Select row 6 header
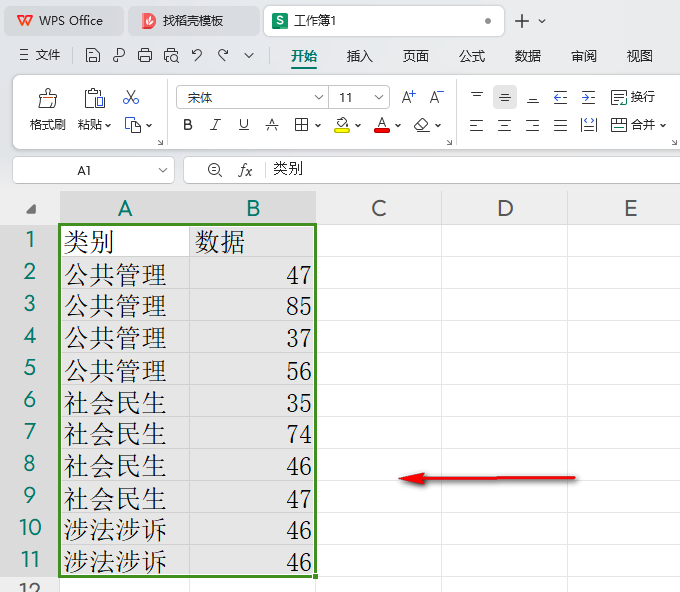 click(x=29, y=400)
